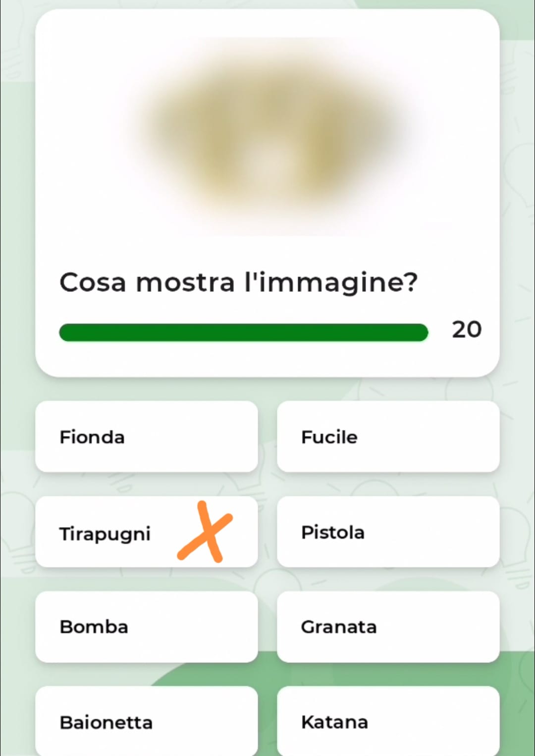Answer with the slingshot option Fionda
535x756 pixels.
(146, 436)
